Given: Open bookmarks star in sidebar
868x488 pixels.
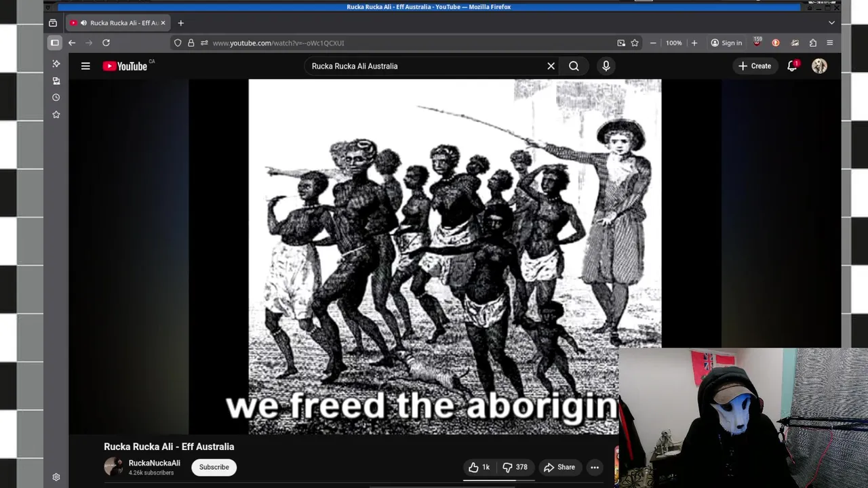Looking at the screenshot, I should pyautogui.click(x=56, y=115).
